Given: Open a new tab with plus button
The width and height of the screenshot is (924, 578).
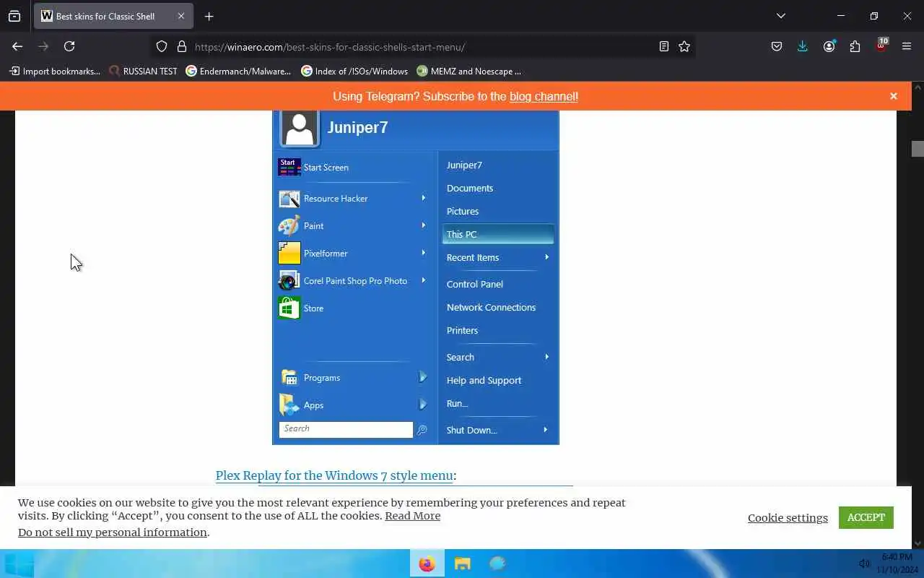Looking at the screenshot, I should pyautogui.click(x=209, y=16).
